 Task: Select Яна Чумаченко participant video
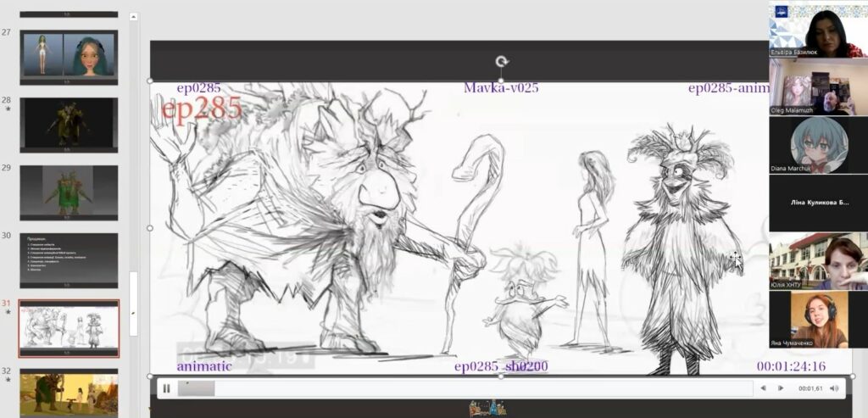pos(818,320)
